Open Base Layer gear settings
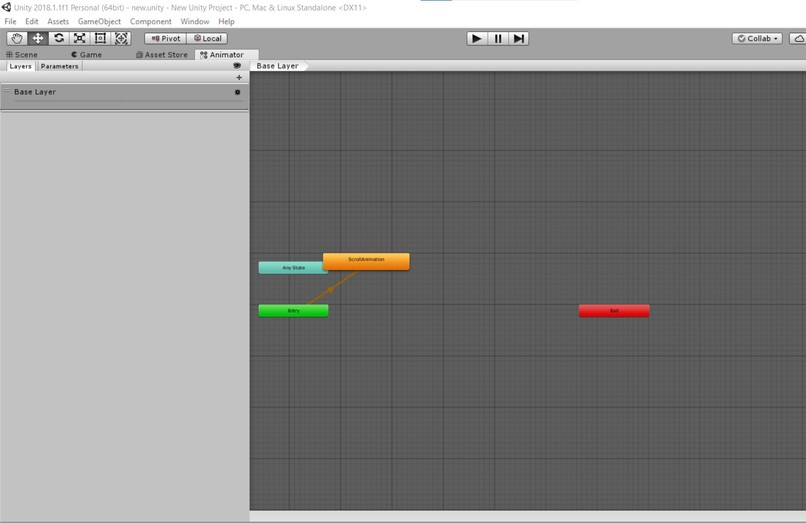The image size is (806, 523). [237, 92]
